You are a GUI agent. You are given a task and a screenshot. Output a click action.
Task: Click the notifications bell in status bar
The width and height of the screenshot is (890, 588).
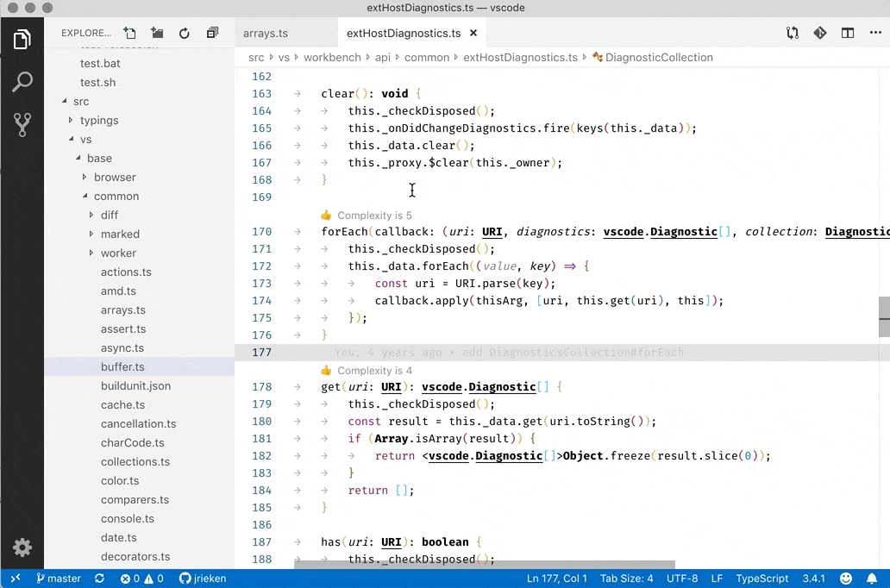point(872,579)
